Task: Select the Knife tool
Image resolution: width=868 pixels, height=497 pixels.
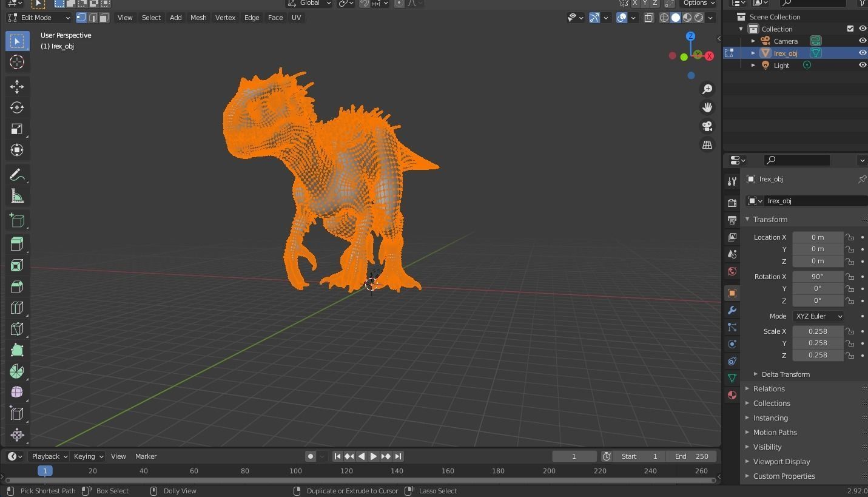Action: point(17,329)
